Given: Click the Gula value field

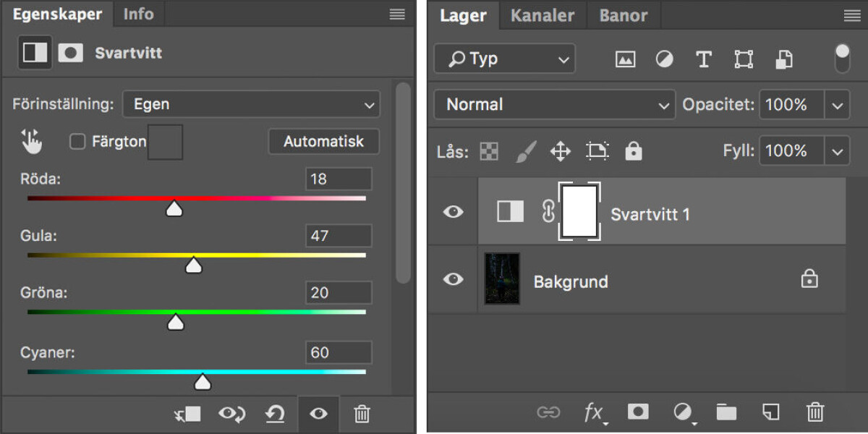Looking at the screenshot, I should pos(339,236).
